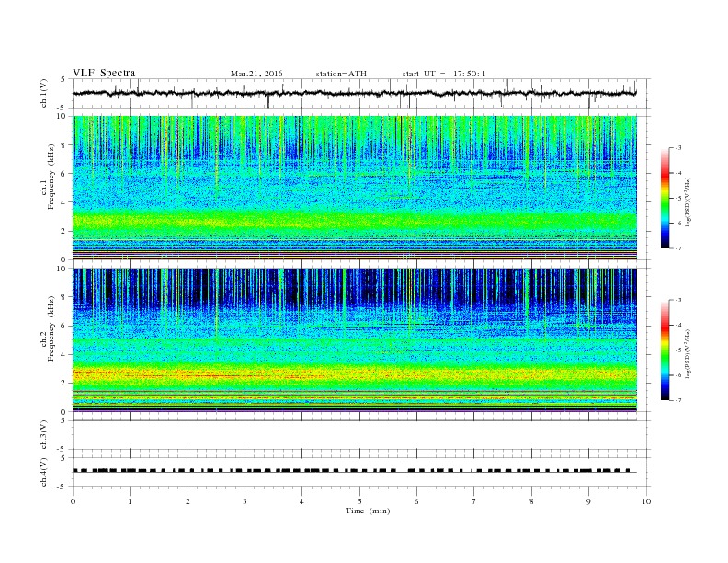This screenshot has width=728, height=563.
Task: Click the "-5" tick on the ch.4(V) axis
Action: point(63,487)
